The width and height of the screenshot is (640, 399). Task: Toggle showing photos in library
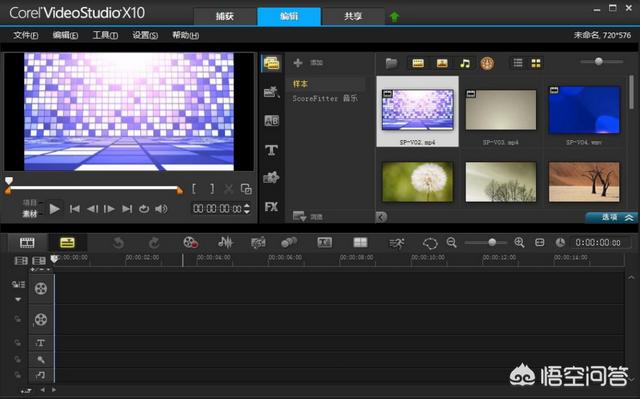click(442, 63)
